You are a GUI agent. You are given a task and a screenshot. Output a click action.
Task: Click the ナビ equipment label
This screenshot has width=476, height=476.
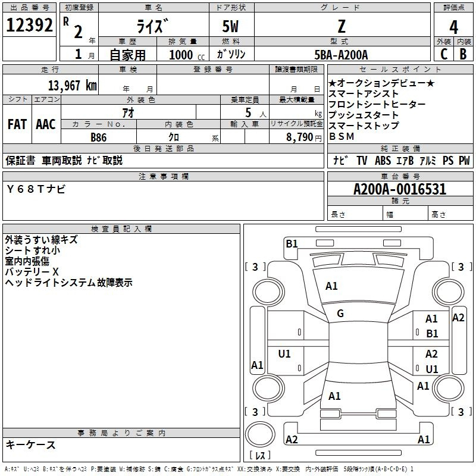340,160
